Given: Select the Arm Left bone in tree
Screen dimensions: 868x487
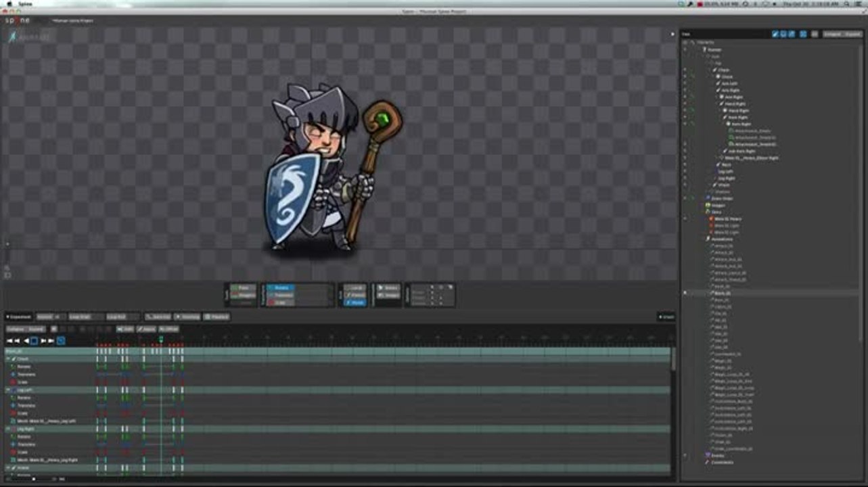Looking at the screenshot, I should click(x=729, y=83).
